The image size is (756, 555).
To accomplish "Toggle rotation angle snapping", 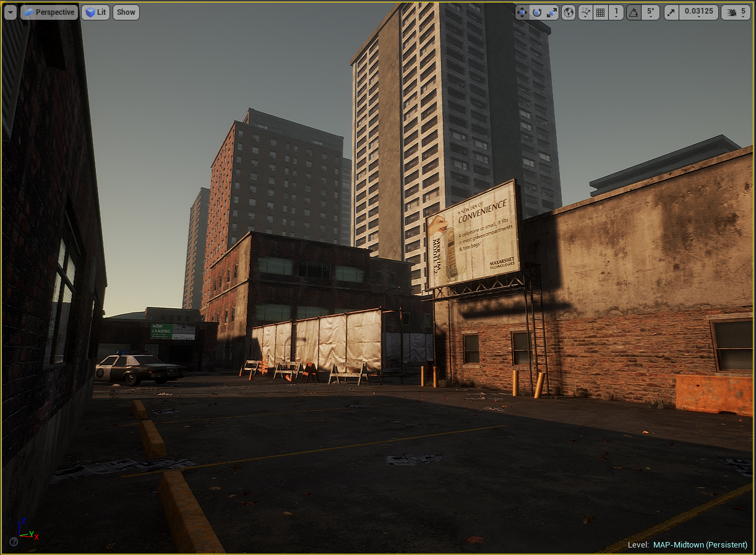I will tap(634, 12).
